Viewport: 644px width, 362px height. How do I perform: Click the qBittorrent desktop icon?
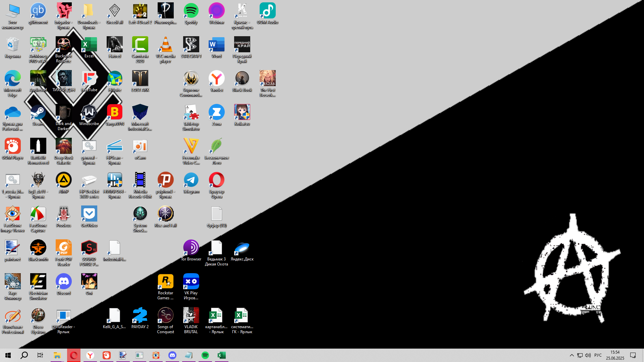click(38, 11)
